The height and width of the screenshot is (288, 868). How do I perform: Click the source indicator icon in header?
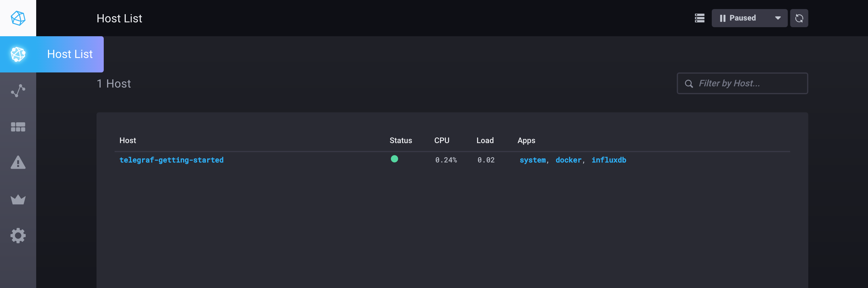tap(699, 18)
